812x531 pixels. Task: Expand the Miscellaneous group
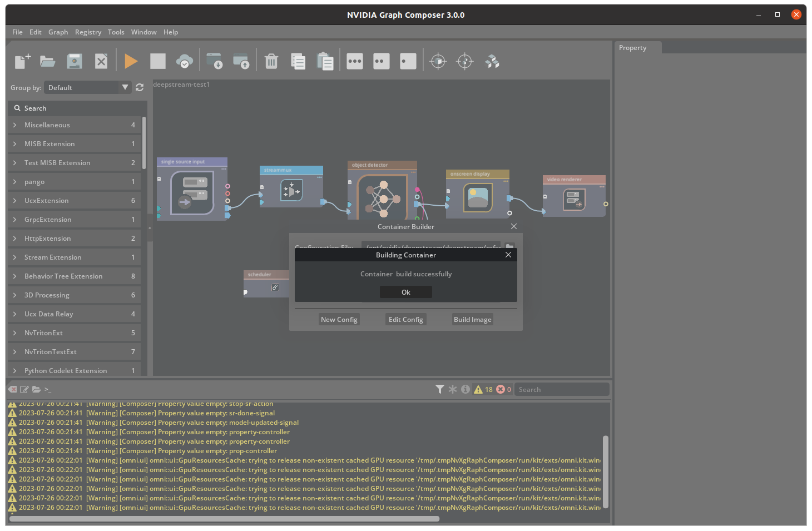pyautogui.click(x=74, y=125)
